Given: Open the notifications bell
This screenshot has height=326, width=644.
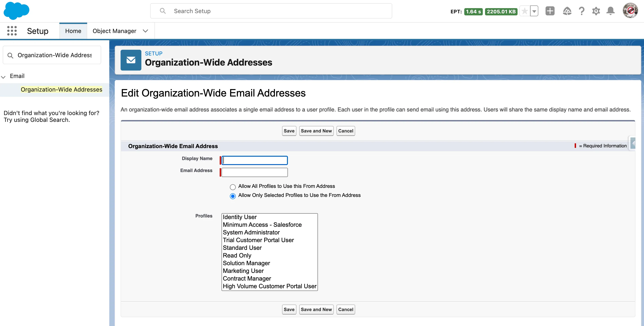Looking at the screenshot, I should [611, 11].
